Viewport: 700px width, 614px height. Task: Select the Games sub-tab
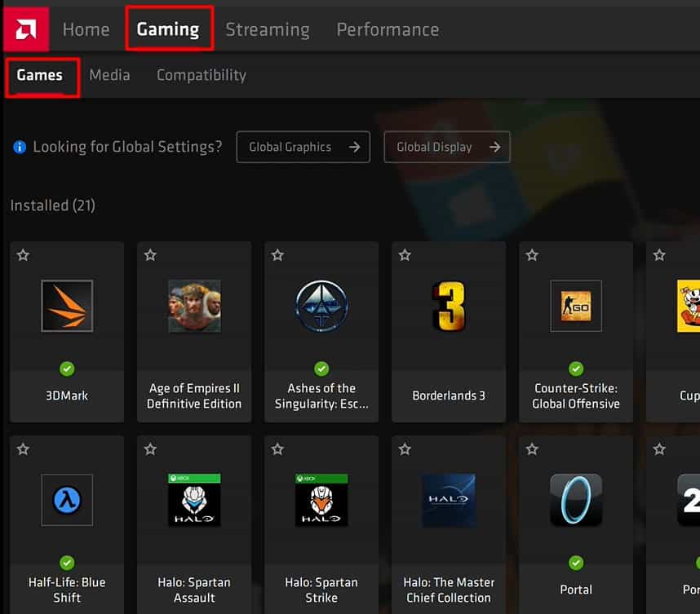click(x=40, y=75)
